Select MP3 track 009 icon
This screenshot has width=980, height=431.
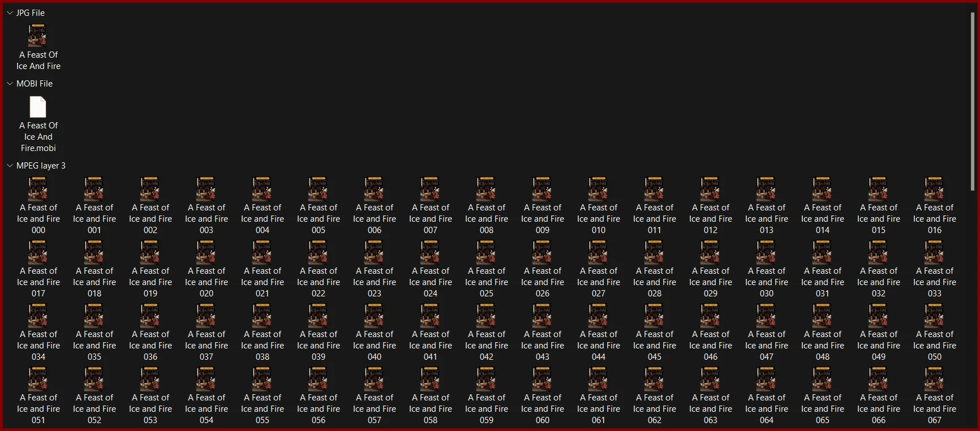click(542, 189)
